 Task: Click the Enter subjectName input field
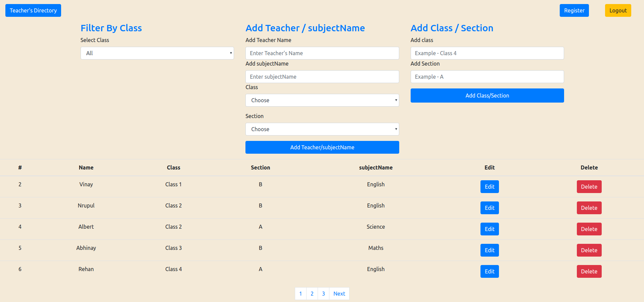(x=322, y=77)
